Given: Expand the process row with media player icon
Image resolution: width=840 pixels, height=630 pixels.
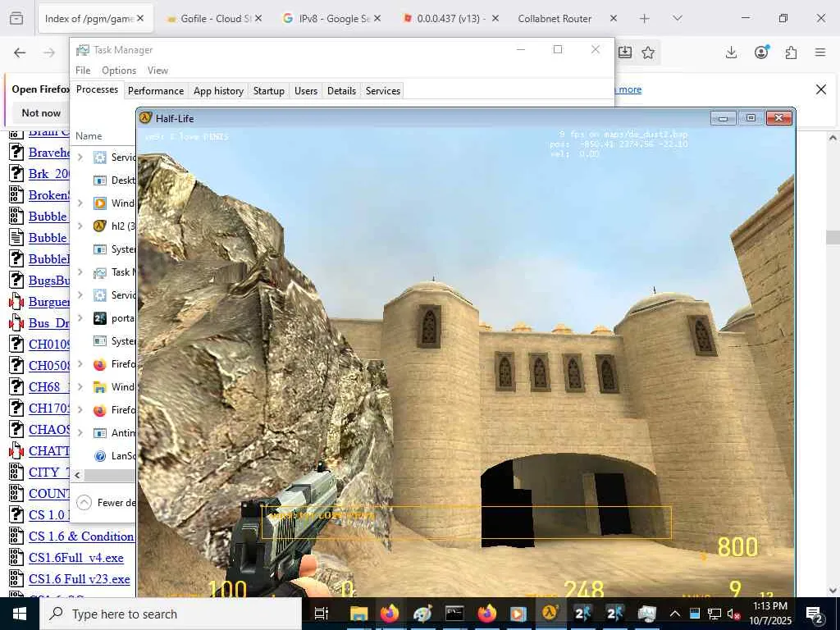Looking at the screenshot, I should pos(80,203).
